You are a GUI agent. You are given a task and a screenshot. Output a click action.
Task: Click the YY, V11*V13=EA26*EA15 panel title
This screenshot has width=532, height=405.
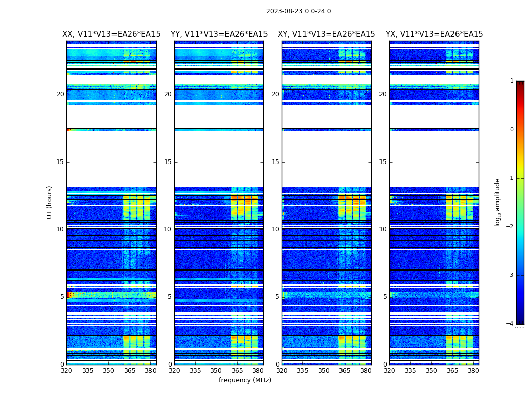click(x=219, y=34)
